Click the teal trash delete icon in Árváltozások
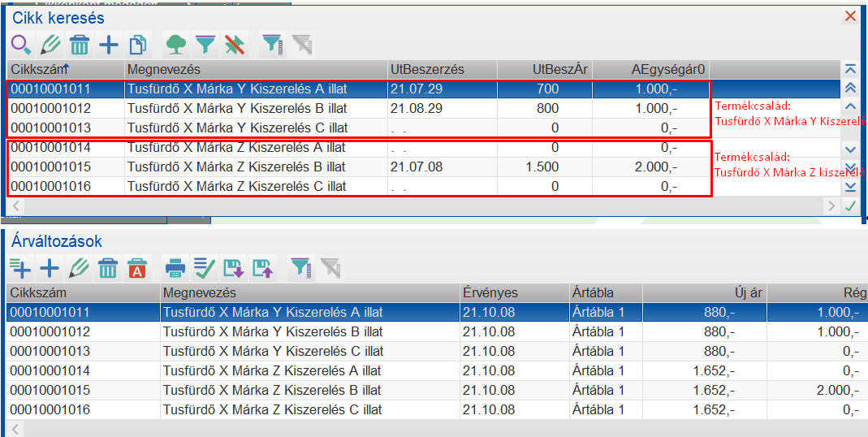This screenshot has height=437, width=868. (x=107, y=269)
